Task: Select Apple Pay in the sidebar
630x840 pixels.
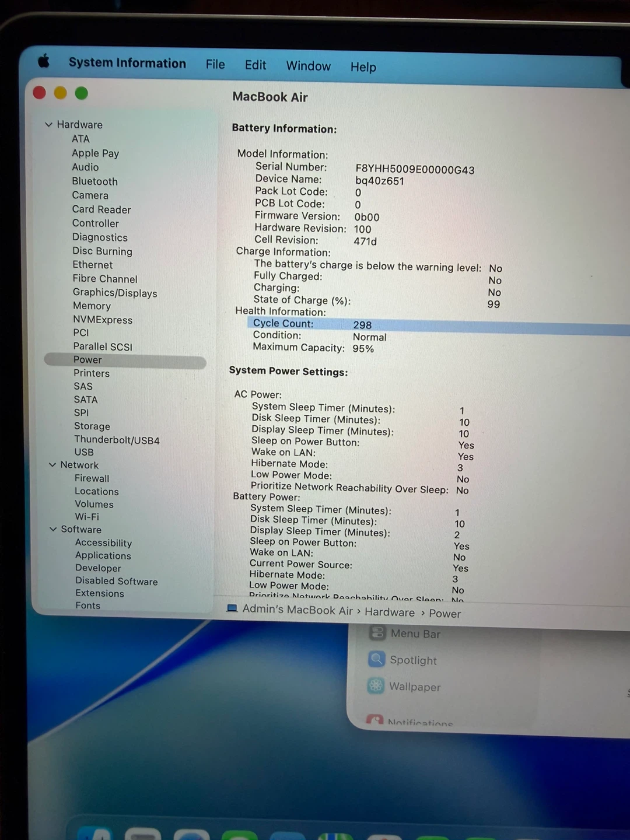Action: pos(95,153)
